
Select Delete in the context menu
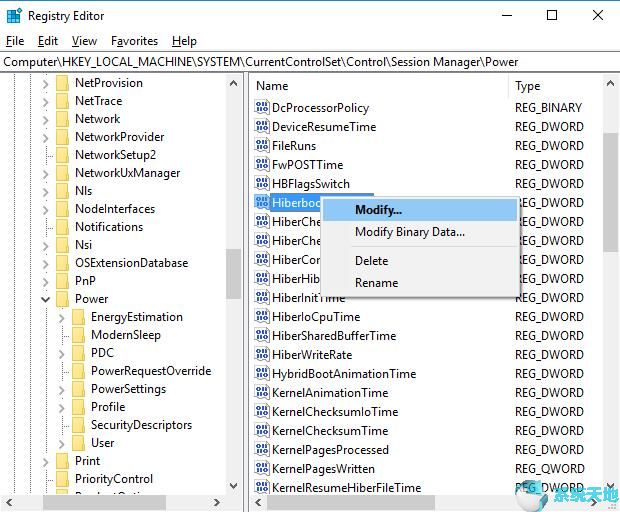coord(371,261)
